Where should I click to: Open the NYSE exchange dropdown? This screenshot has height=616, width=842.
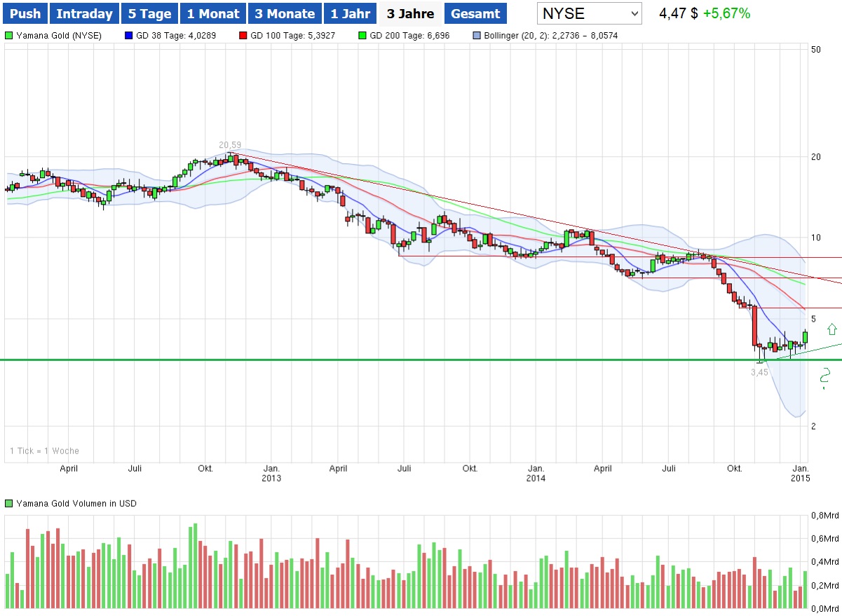(590, 13)
